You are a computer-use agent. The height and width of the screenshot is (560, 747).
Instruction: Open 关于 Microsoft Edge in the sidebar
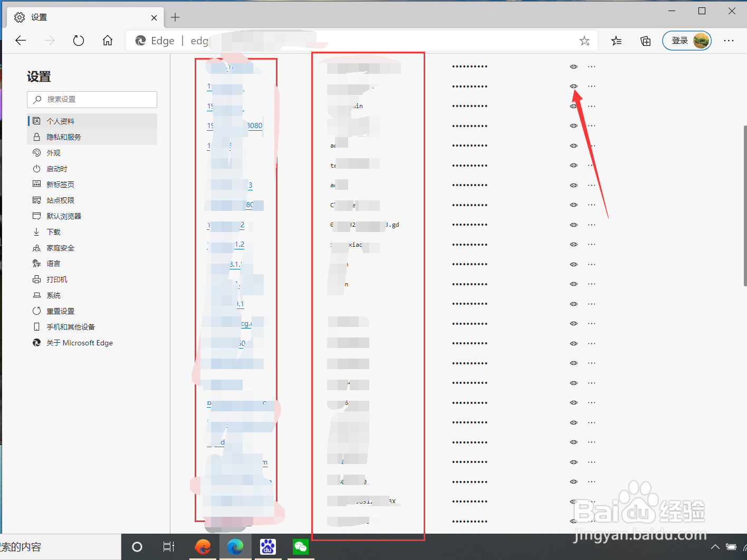click(x=79, y=343)
